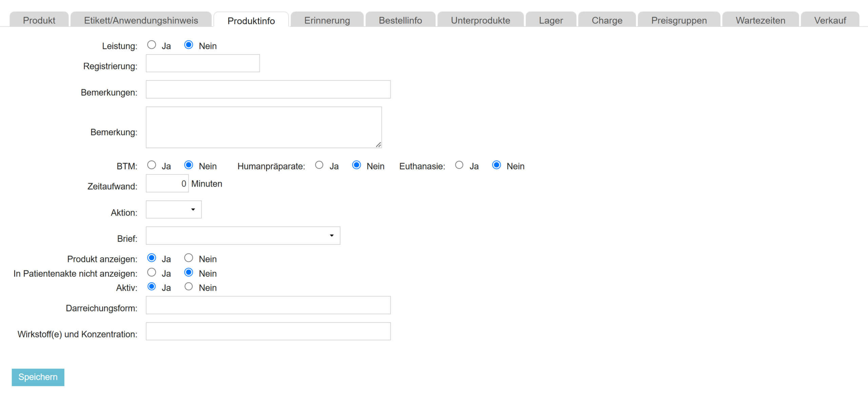Open the Wartezeiten tab
The width and height of the screenshot is (868, 395).
(760, 20)
